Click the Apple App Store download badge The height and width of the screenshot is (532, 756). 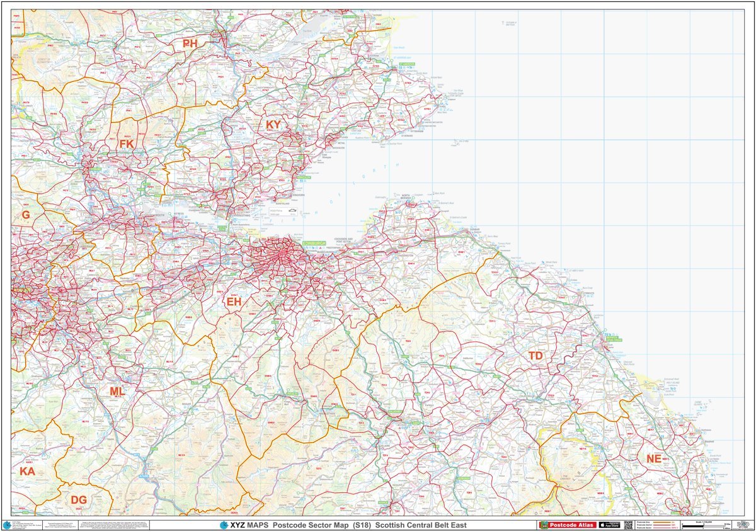pyautogui.click(x=609, y=524)
